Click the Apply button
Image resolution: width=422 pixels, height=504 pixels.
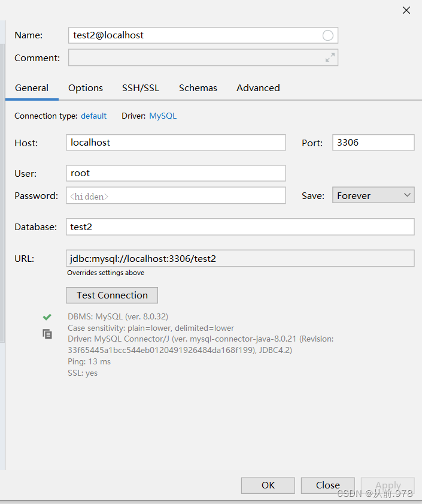click(388, 485)
